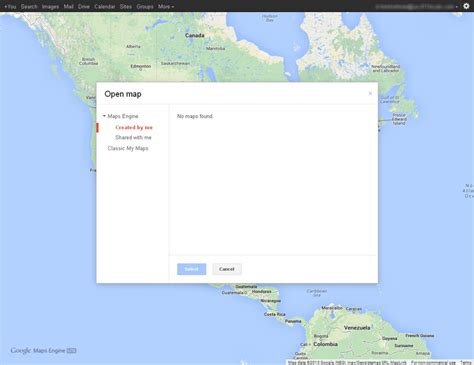Image resolution: width=474 pixels, height=365 pixels.
Task: Click the Open map dialog title
Action: click(x=123, y=94)
